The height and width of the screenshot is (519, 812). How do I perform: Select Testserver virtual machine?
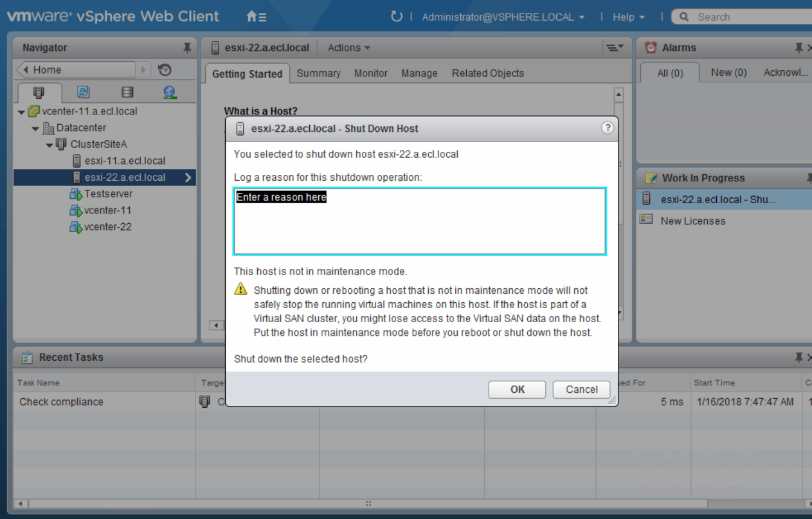(108, 194)
